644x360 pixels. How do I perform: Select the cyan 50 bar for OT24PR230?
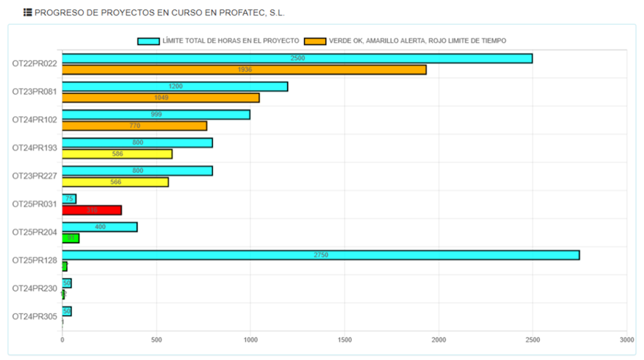point(67,284)
